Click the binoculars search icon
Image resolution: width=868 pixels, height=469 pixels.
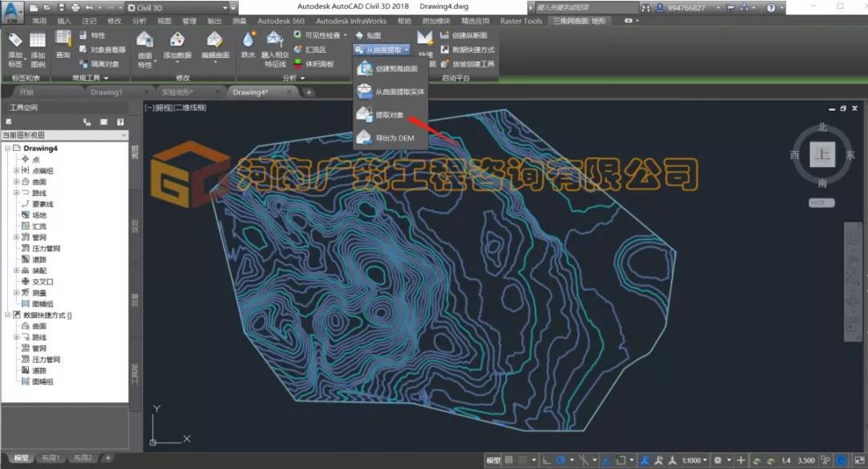(x=645, y=8)
